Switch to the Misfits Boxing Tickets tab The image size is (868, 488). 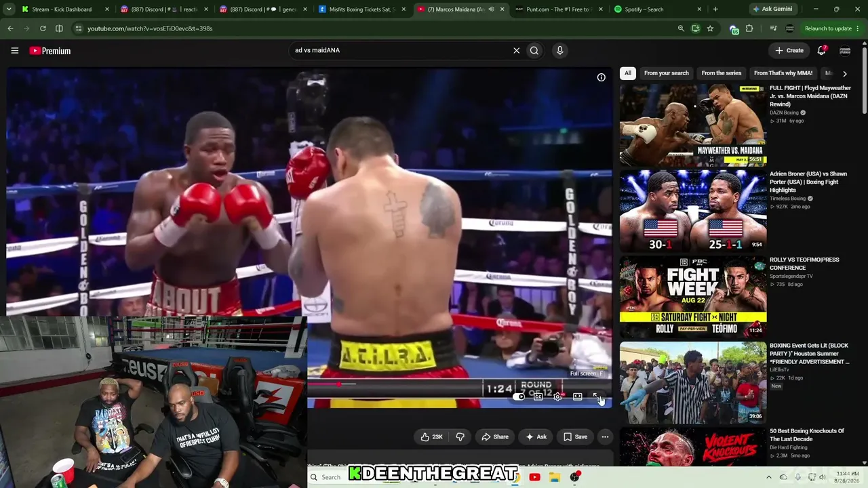pyautogui.click(x=362, y=9)
